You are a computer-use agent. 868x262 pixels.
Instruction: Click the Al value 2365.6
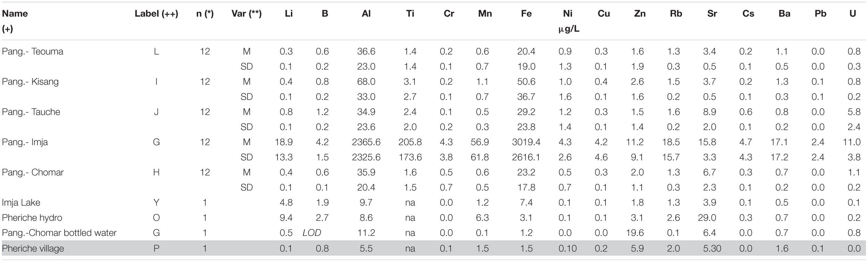point(366,142)
